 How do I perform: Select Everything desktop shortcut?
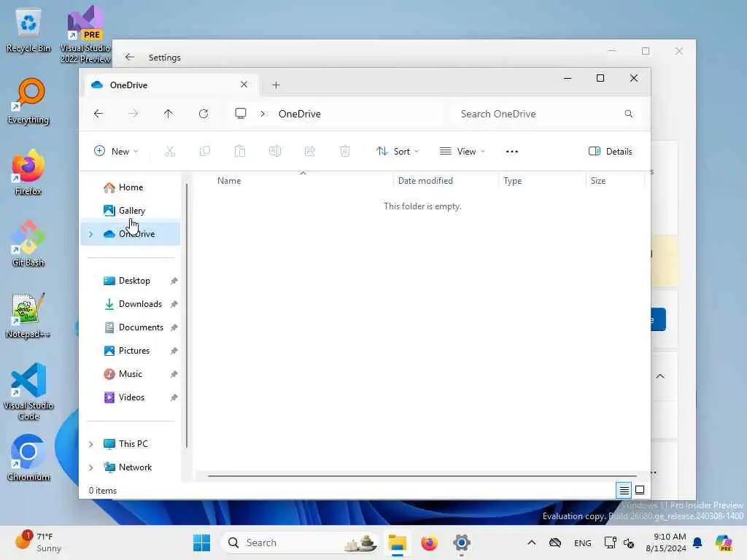28,102
